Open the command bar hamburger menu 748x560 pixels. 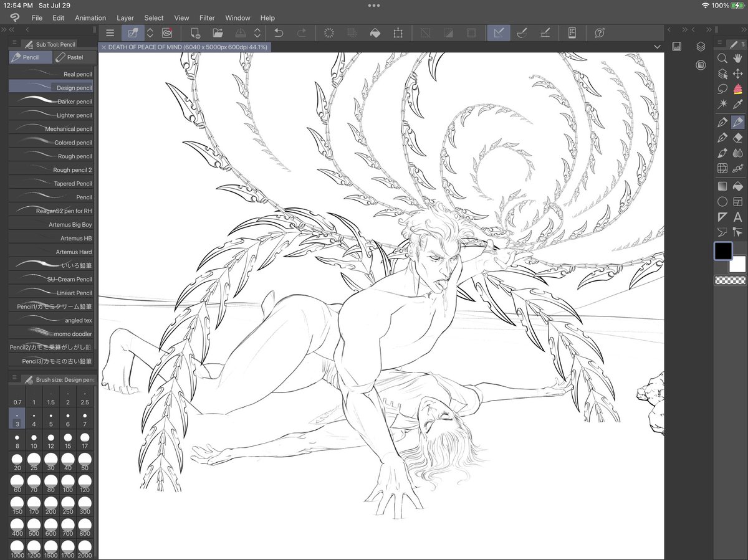(110, 33)
